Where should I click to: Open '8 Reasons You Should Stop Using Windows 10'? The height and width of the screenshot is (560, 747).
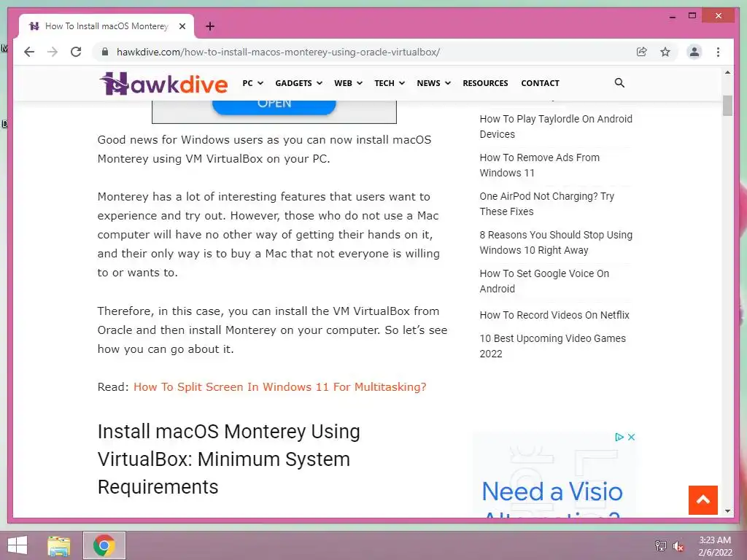tap(555, 242)
